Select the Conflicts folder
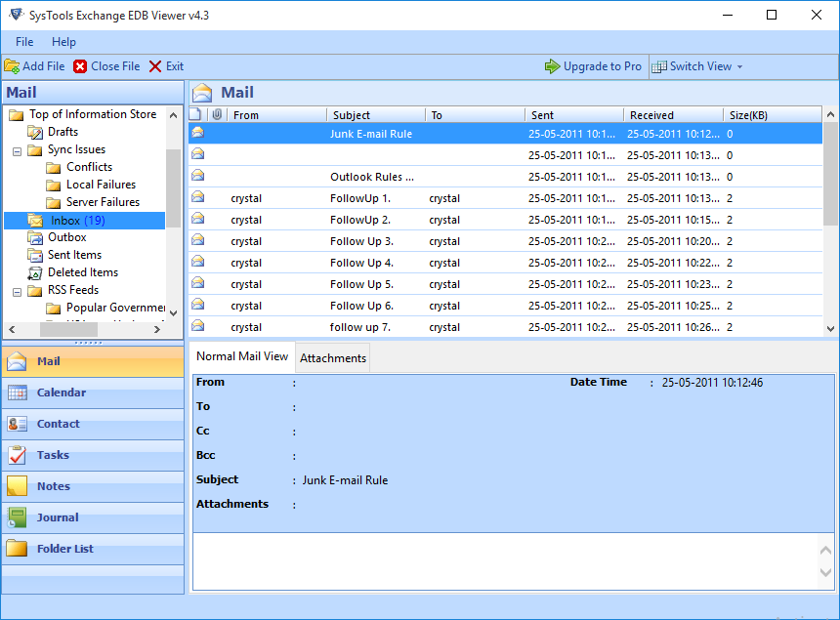 89,167
